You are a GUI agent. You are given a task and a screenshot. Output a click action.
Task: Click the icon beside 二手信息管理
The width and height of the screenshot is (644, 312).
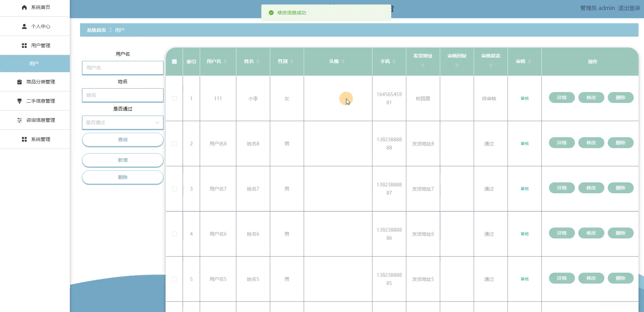click(x=19, y=101)
